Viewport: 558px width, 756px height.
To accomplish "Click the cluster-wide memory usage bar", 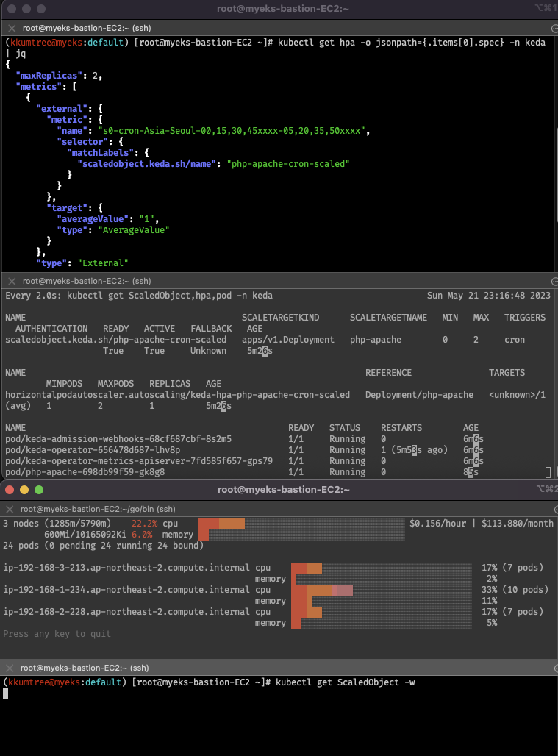I will click(301, 535).
